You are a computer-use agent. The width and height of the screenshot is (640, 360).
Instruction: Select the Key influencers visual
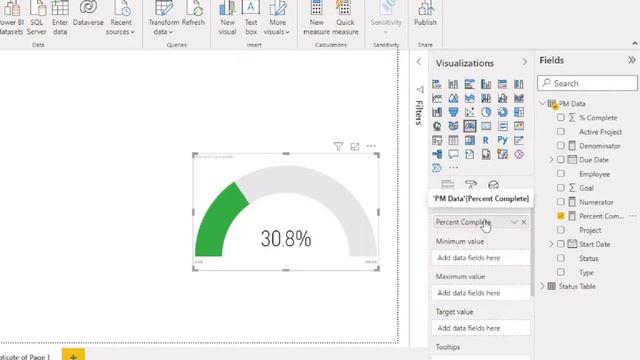coord(519,140)
